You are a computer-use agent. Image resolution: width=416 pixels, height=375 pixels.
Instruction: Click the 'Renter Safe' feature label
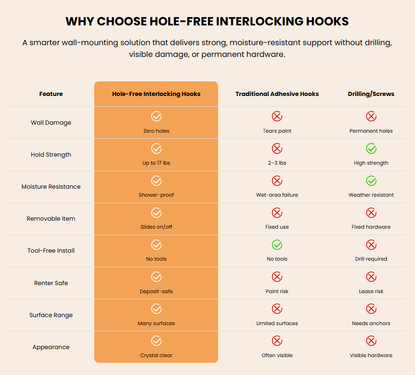coord(51,283)
